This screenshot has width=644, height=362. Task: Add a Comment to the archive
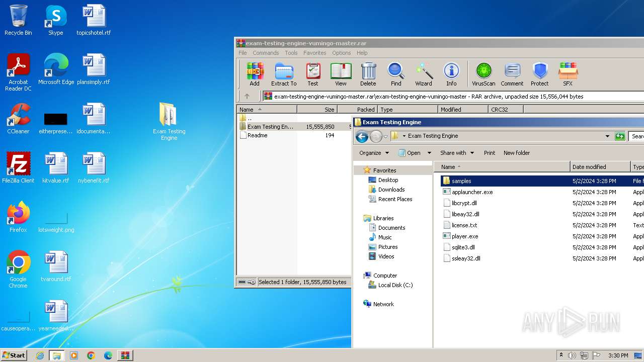[512, 74]
